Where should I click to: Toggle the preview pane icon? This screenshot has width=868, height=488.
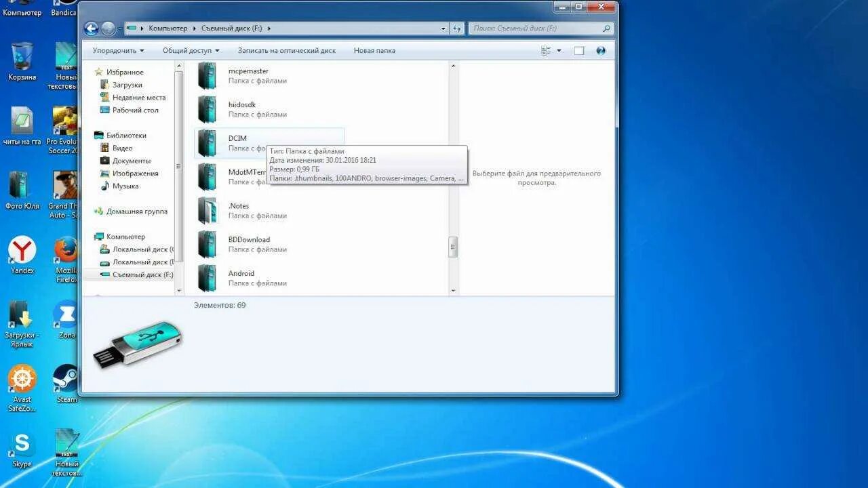tap(579, 51)
